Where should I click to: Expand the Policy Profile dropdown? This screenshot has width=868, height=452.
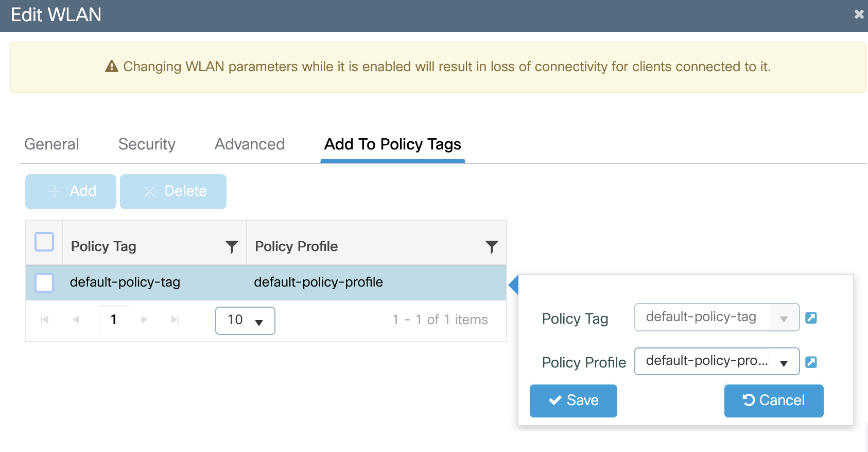click(783, 363)
